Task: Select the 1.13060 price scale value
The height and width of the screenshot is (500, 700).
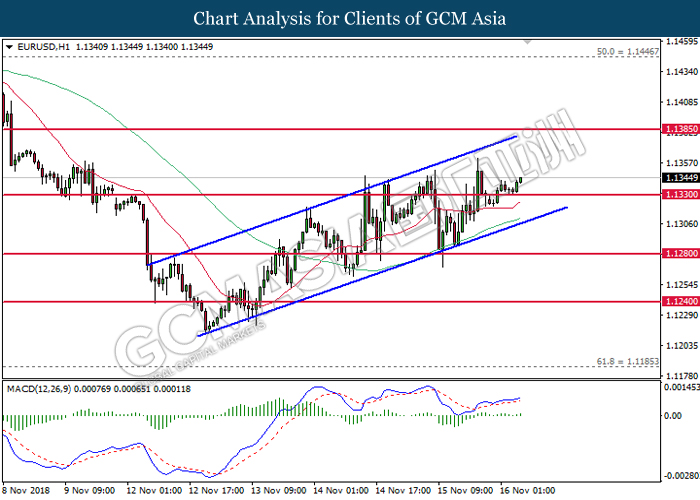Action: tap(682, 224)
